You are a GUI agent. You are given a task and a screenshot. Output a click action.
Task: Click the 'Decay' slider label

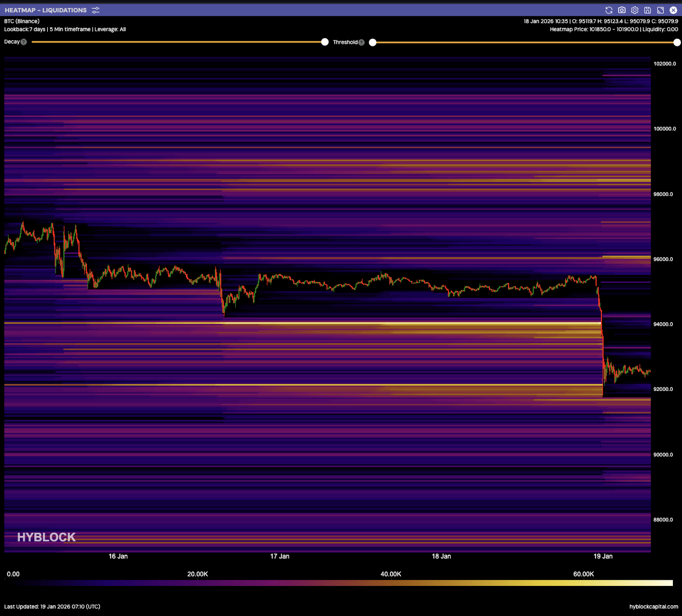point(11,42)
